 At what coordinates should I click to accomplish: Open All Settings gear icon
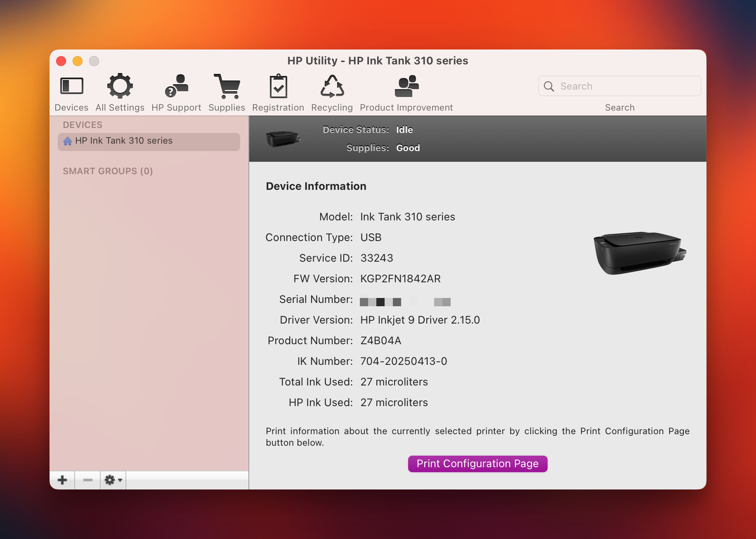[120, 86]
